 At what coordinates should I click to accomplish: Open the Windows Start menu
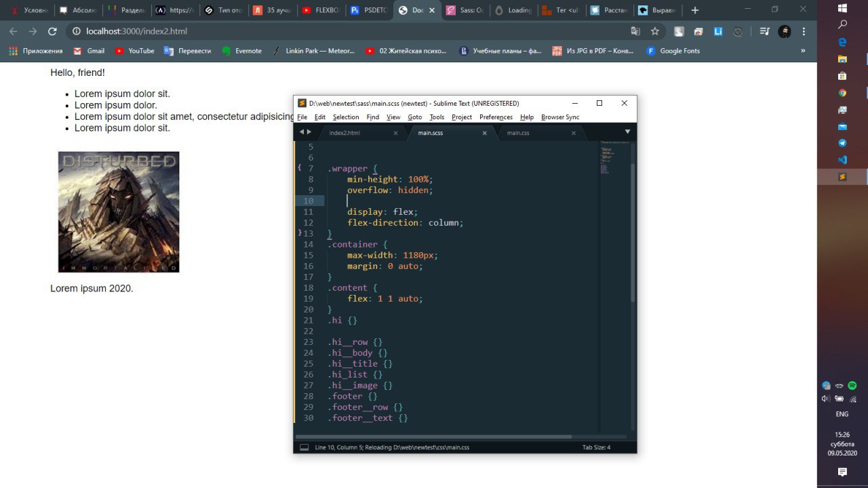click(x=843, y=8)
